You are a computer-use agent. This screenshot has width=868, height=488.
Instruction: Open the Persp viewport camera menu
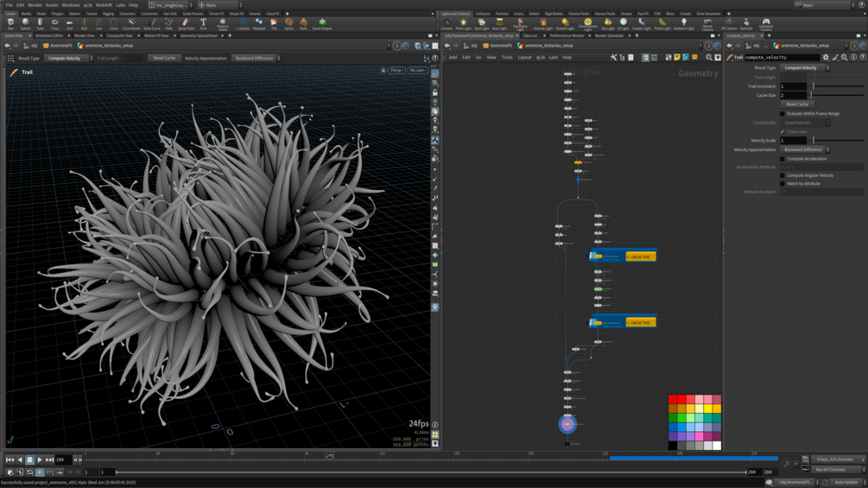[396, 71]
